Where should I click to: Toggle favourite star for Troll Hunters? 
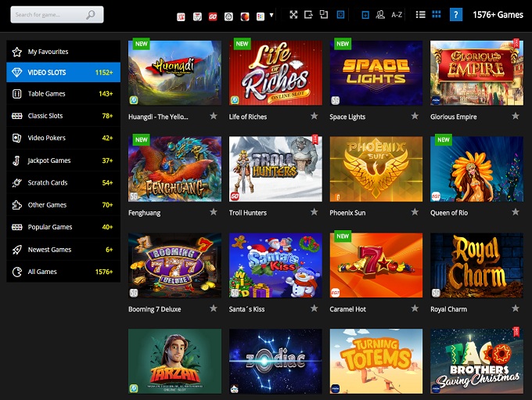(314, 212)
